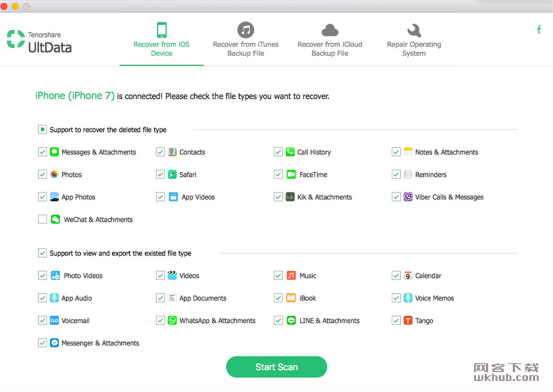Uncheck the Safari checkbox
Viewport: 553px width, 392px height.
tap(160, 175)
